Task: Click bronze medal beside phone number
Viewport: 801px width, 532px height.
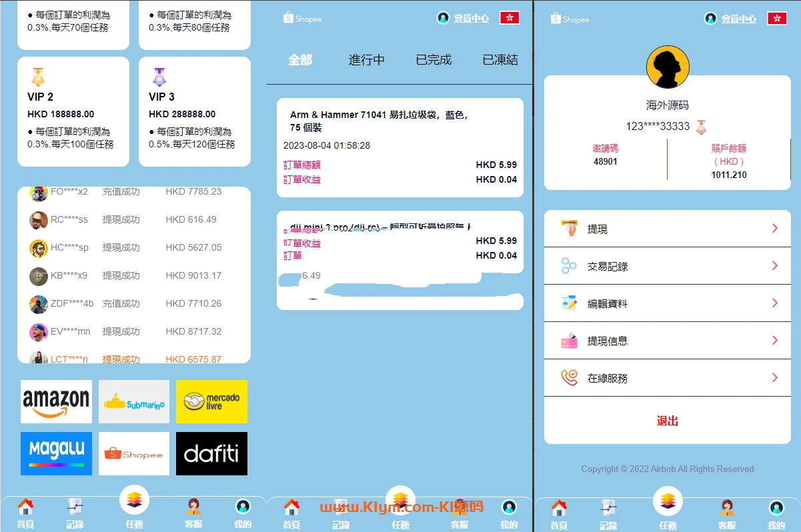Action: 701,126
